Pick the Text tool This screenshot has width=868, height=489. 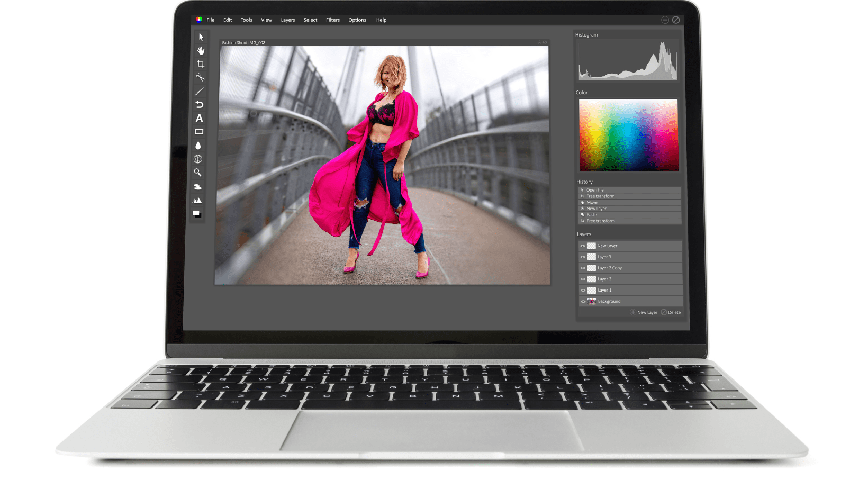click(199, 118)
